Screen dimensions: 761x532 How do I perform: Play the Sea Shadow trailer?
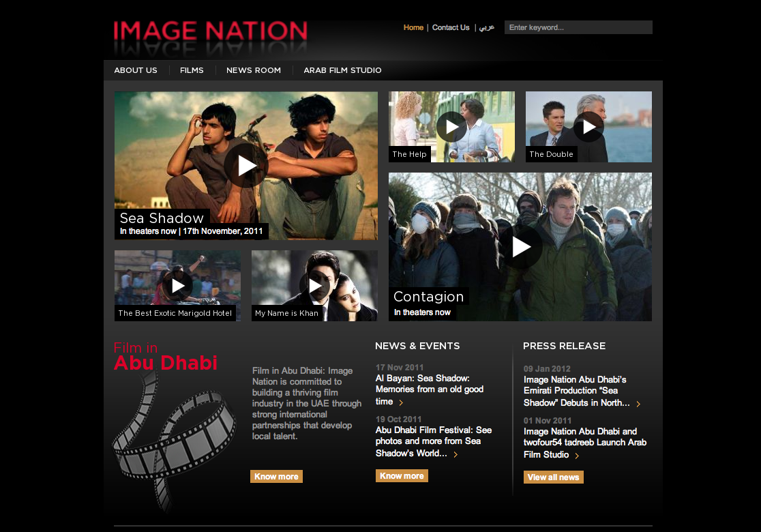[246, 166]
